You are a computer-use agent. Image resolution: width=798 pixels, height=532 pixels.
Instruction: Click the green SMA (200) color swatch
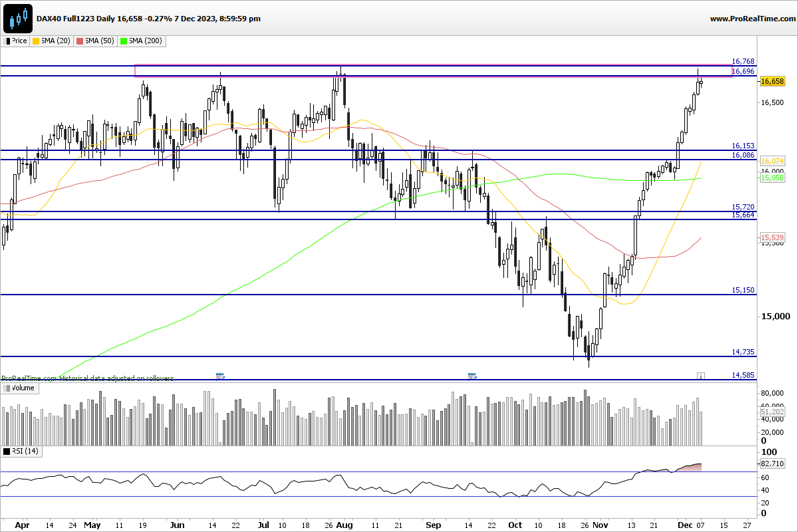pos(124,41)
